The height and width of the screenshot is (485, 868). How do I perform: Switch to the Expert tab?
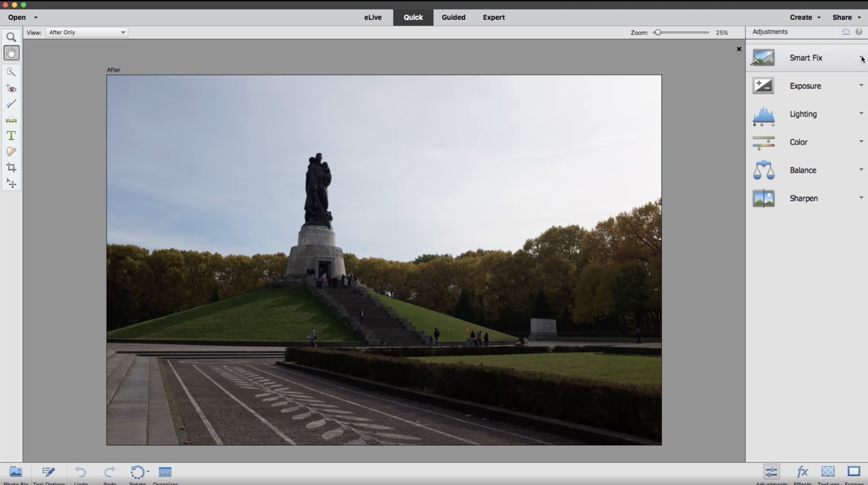(493, 18)
